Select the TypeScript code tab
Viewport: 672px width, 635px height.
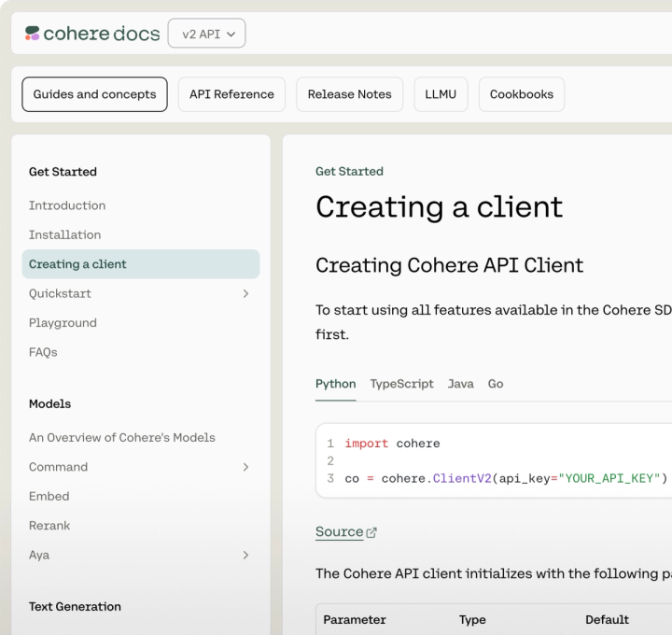point(401,384)
